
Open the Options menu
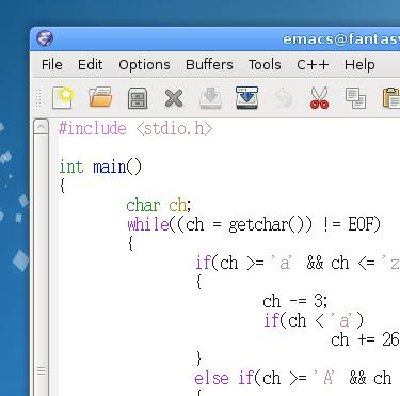tap(144, 65)
